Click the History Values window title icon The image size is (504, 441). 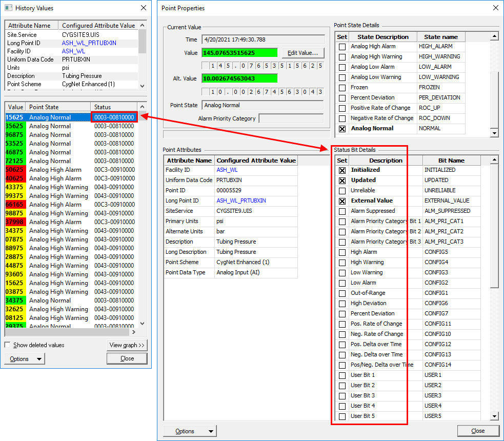point(8,8)
